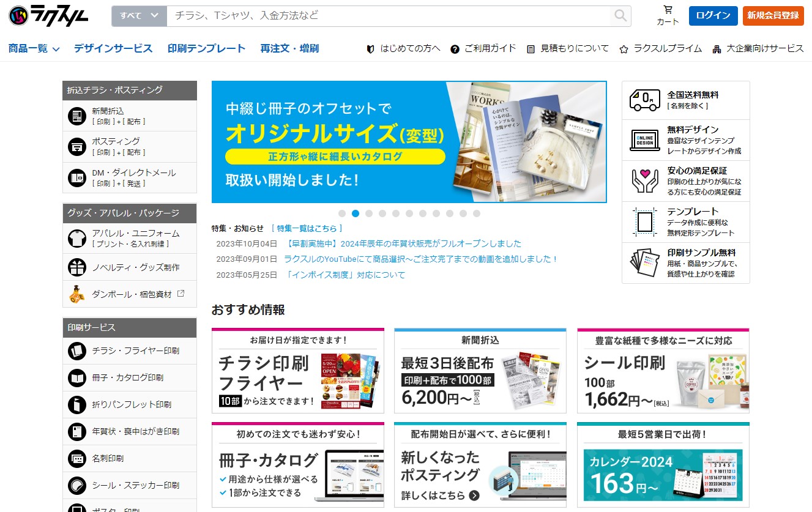
Task: Select the last carousel indicator dot
Action: pyautogui.click(x=477, y=213)
